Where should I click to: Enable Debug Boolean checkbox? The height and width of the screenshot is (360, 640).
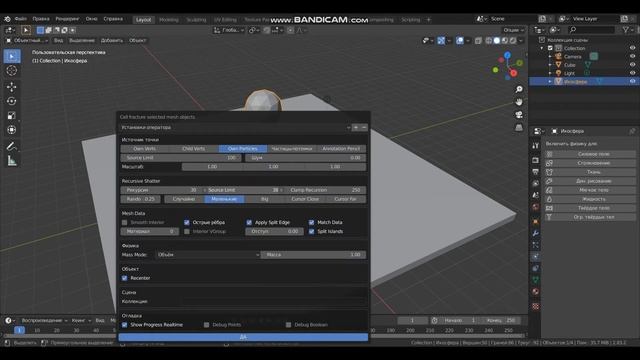point(289,325)
